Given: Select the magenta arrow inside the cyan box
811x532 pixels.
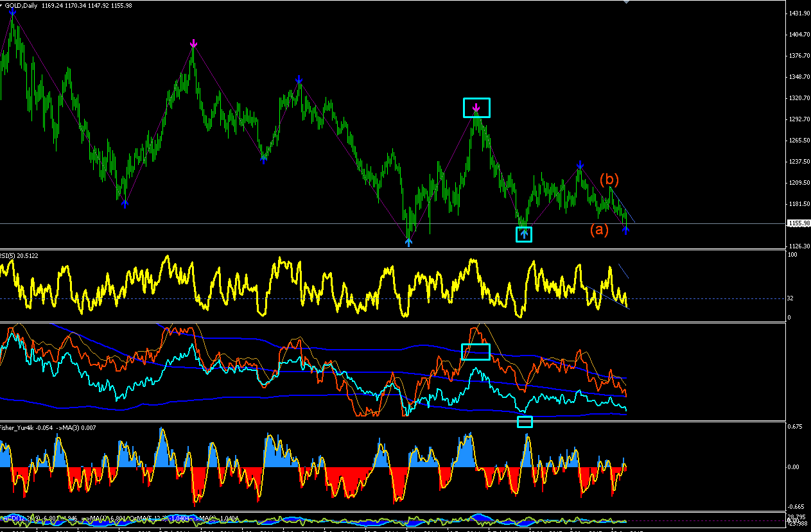Looking at the screenshot, I should (476, 108).
